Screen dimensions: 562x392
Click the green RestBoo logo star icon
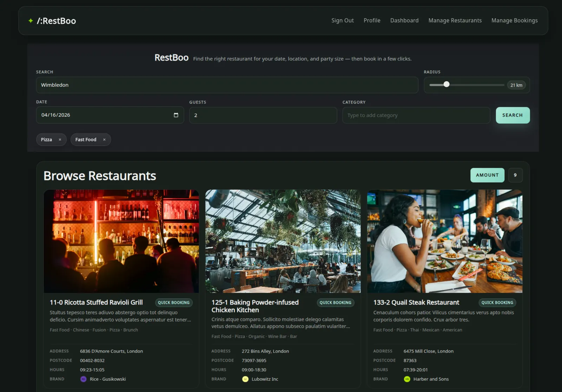pos(31,21)
